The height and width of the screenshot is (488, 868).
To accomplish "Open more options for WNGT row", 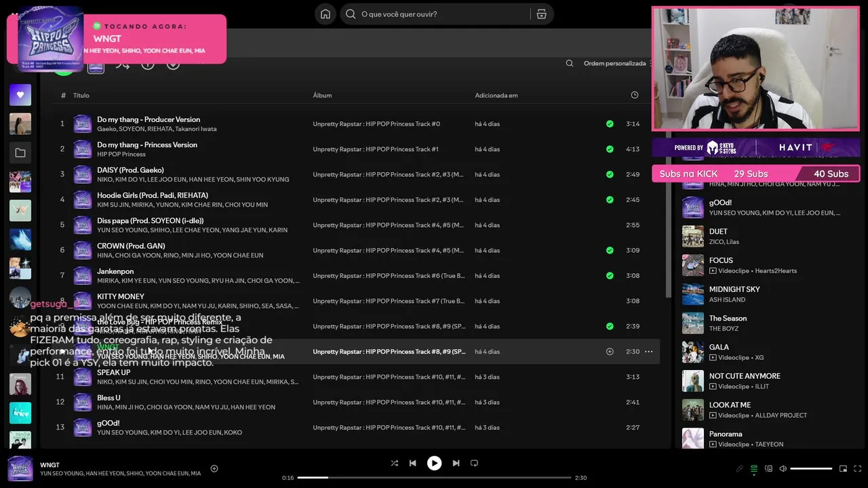I will pos(648,352).
